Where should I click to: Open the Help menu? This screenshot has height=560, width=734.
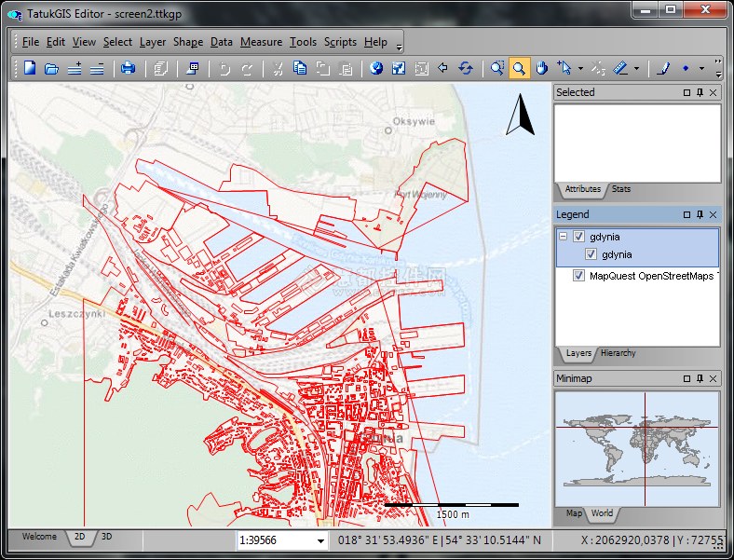[375, 42]
